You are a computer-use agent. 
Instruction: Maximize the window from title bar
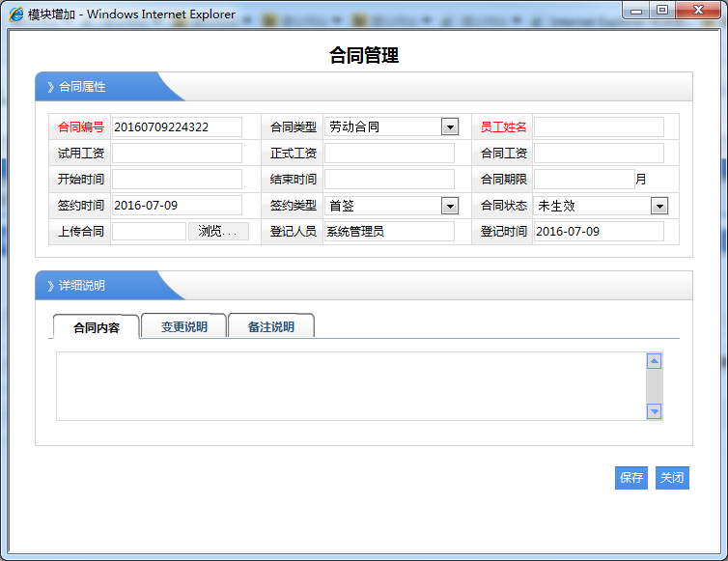tap(661, 10)
